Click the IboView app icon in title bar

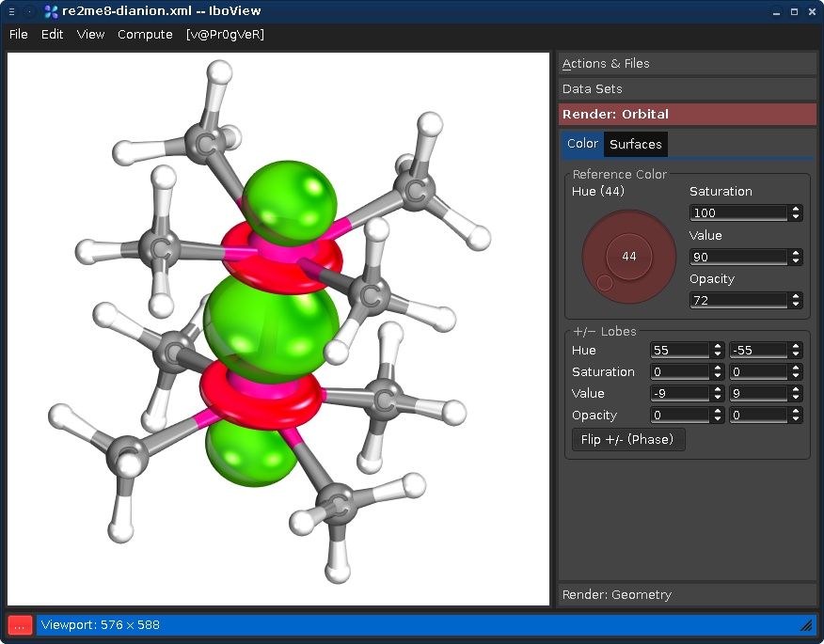coord(51,11)
